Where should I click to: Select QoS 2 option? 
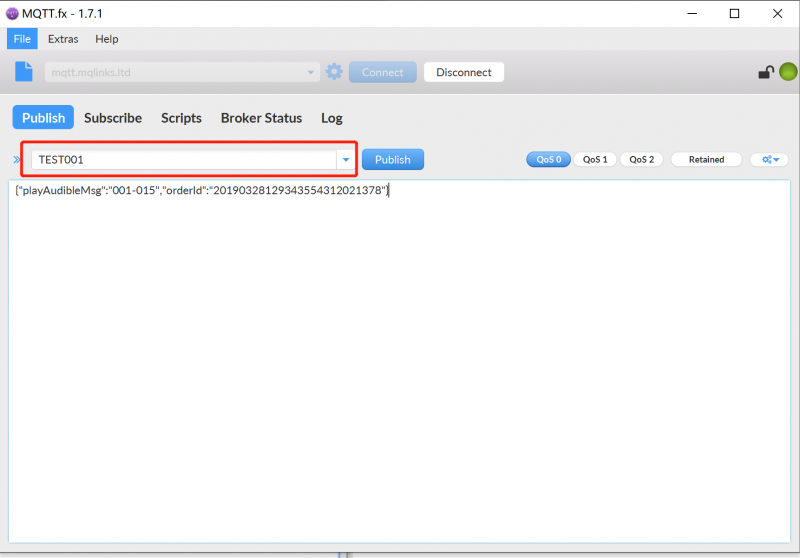pyautogui.click(x=641, y=159)
